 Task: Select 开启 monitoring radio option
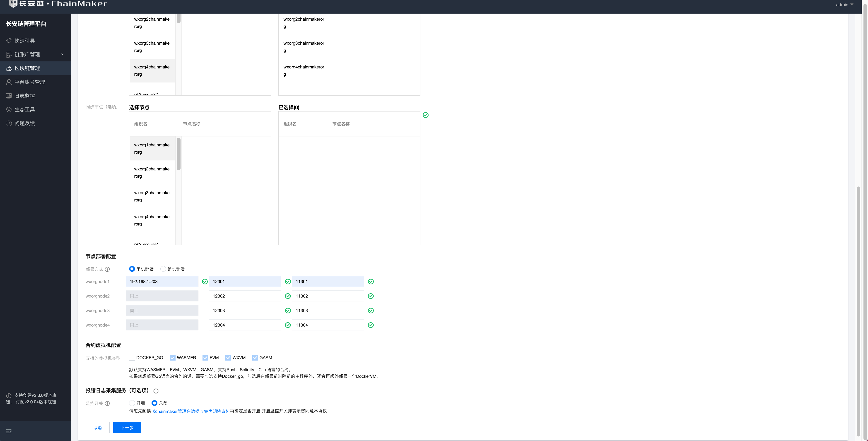tap(132, 403)
